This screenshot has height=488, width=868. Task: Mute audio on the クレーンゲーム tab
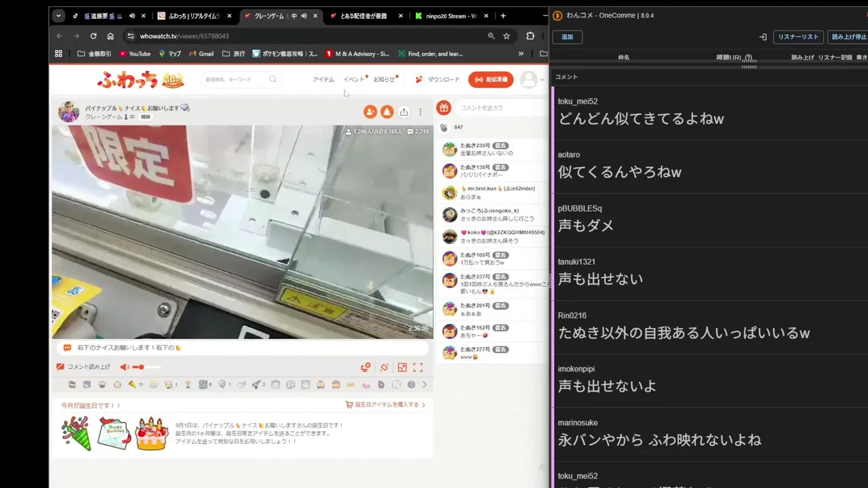pos(304,16)
